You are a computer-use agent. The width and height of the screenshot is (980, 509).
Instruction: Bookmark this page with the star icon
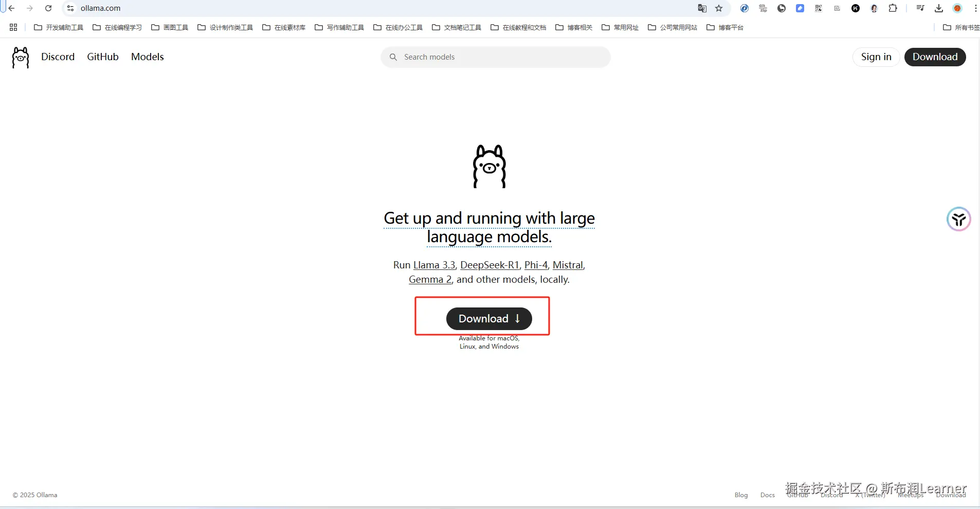pos(719,8)
